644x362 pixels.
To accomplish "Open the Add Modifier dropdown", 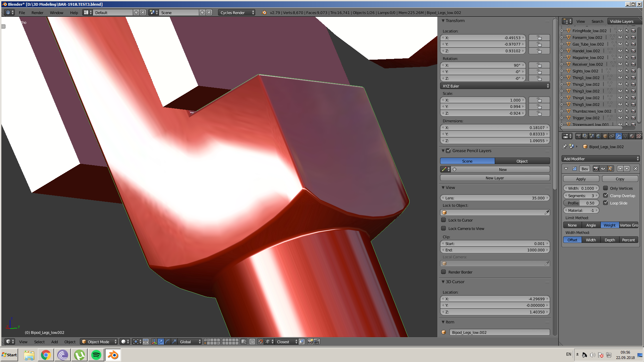I will point(600,159).
